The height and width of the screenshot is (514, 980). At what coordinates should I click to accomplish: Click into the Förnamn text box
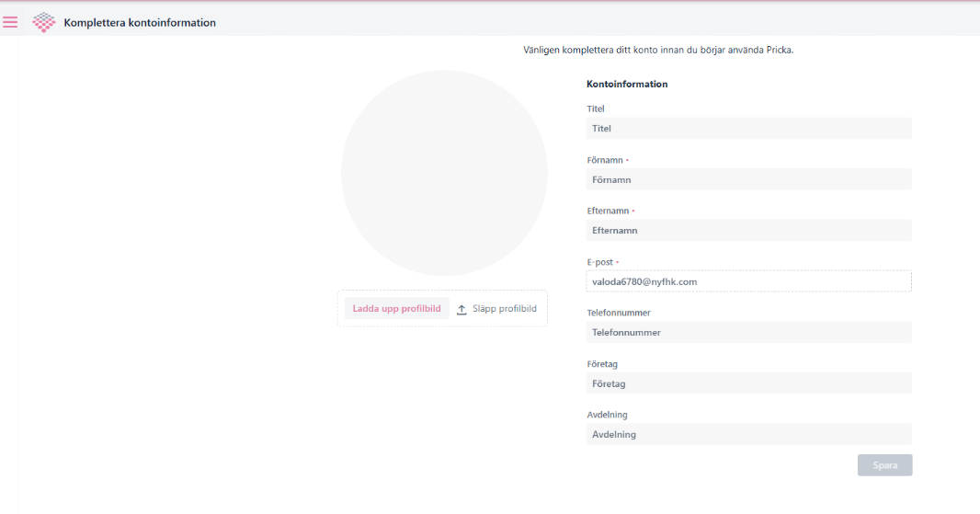[x=748, y=179]
